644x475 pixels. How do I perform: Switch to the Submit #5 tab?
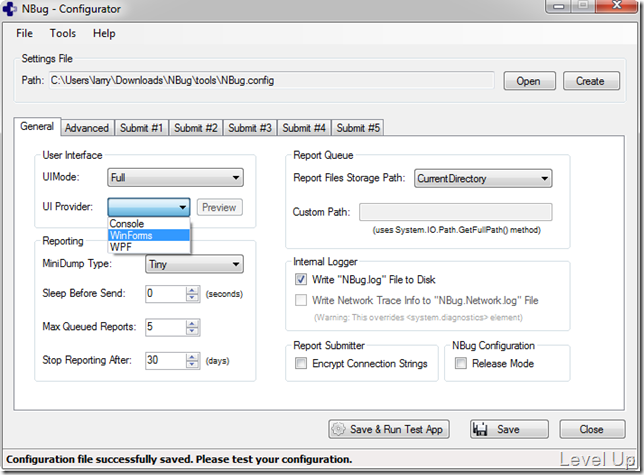(358, 128)
